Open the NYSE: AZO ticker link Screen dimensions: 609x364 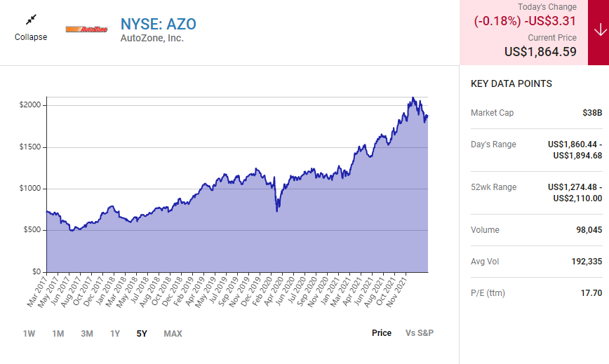click(159, 24)
